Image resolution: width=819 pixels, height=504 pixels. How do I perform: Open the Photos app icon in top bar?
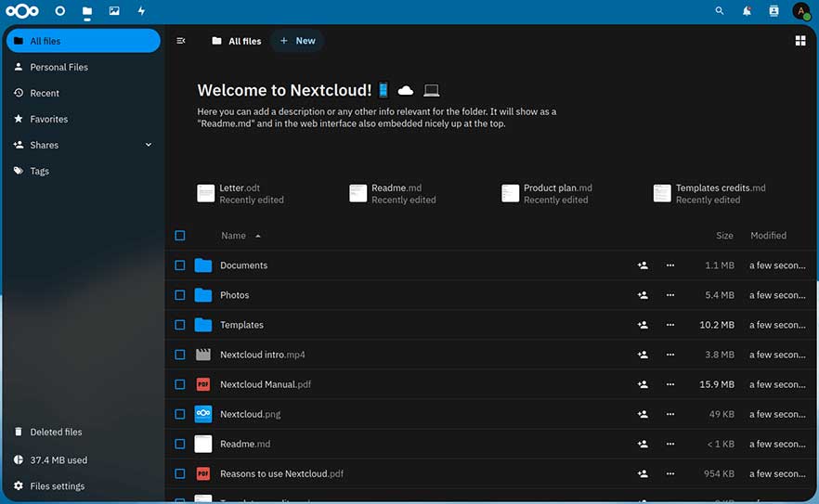tap(114, 11)
